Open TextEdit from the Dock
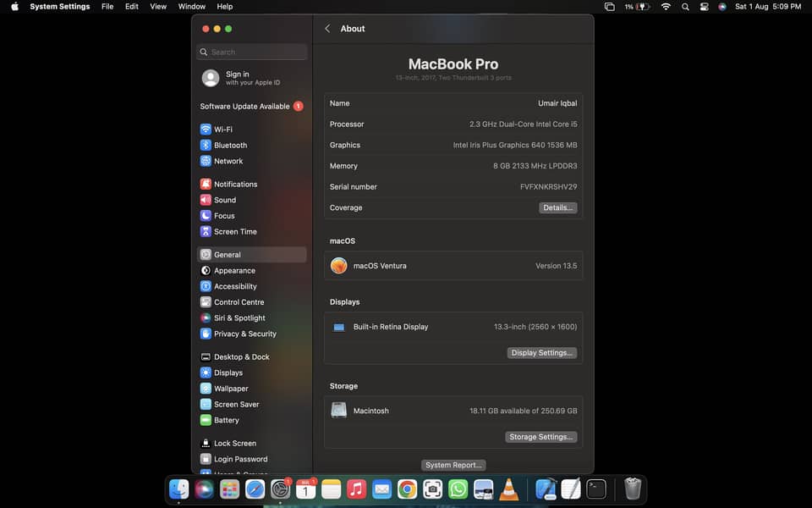This screenshot has height=508, width=812. tap(571, 489)
